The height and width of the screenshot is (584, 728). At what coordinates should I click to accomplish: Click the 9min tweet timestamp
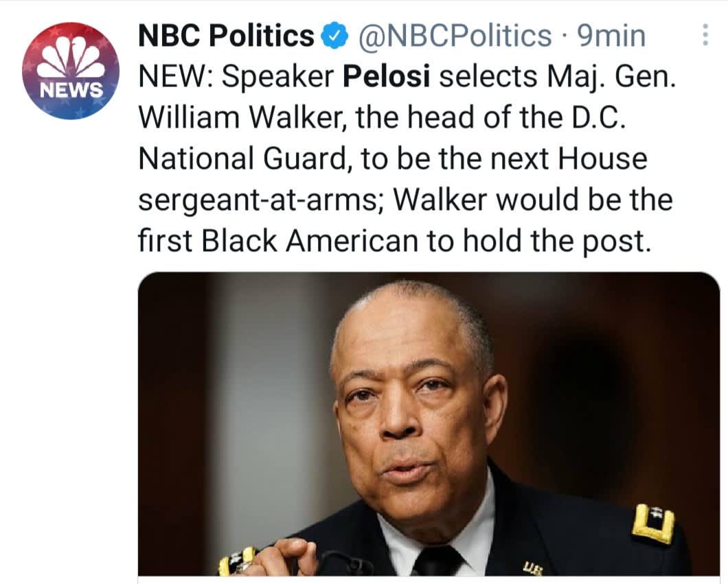point(611,36)
